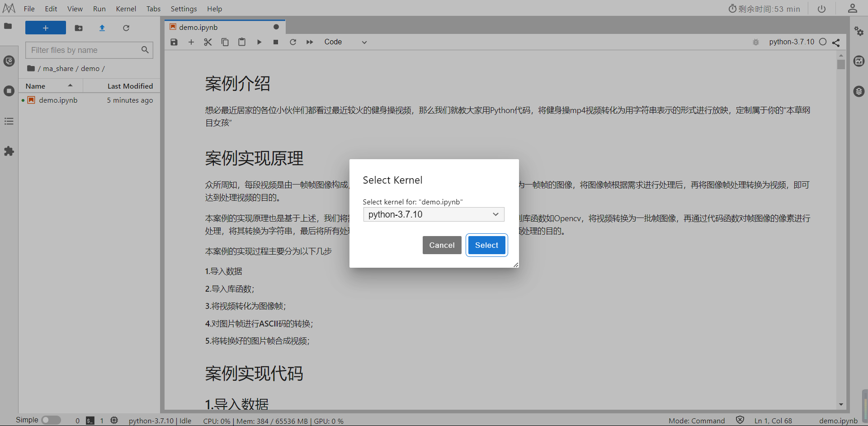Open the Code cell type dropdown
The height and width of the screenshot is (426, 868).
(345, 42)
